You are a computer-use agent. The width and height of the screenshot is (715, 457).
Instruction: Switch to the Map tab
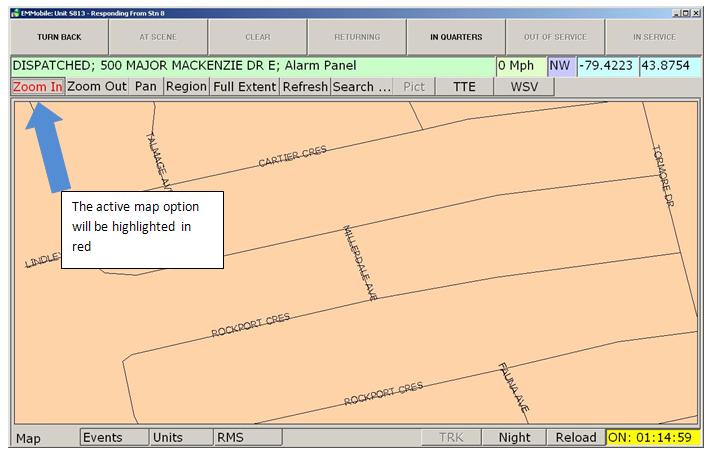(x=28, y=438)
